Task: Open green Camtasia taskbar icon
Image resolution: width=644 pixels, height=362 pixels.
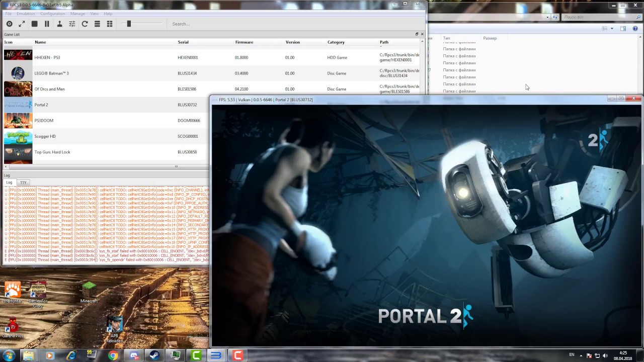Action: 196,355
